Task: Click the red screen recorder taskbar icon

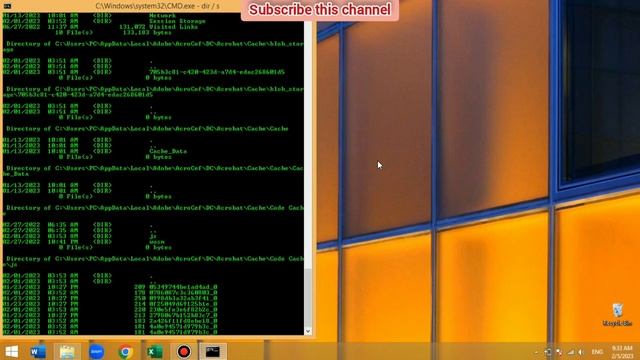Action: [x=184, y=351]
